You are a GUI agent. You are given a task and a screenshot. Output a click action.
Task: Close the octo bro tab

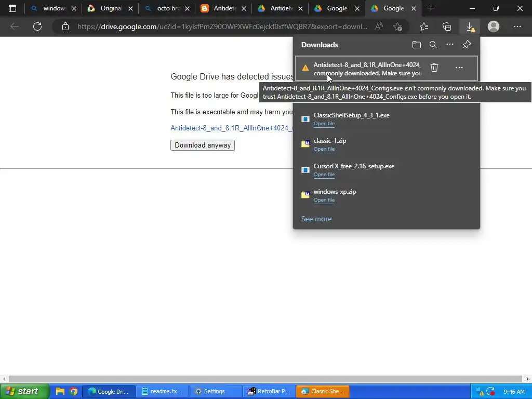pos(187,9)
